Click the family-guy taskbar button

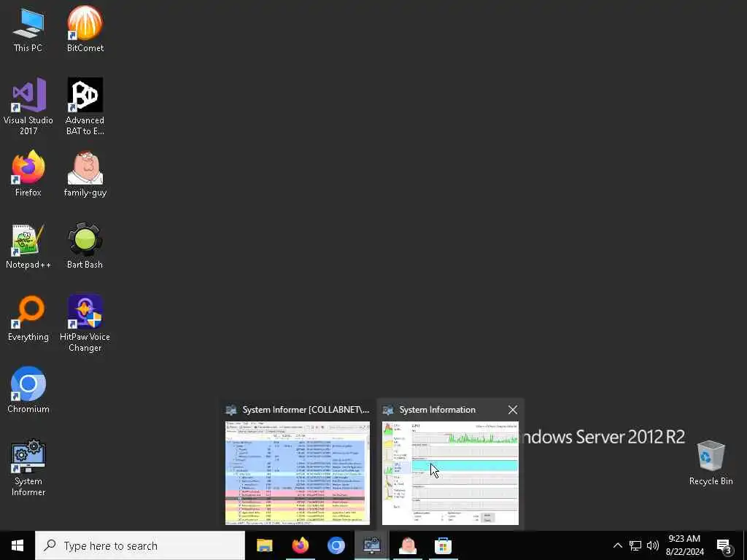coord(408,545)
